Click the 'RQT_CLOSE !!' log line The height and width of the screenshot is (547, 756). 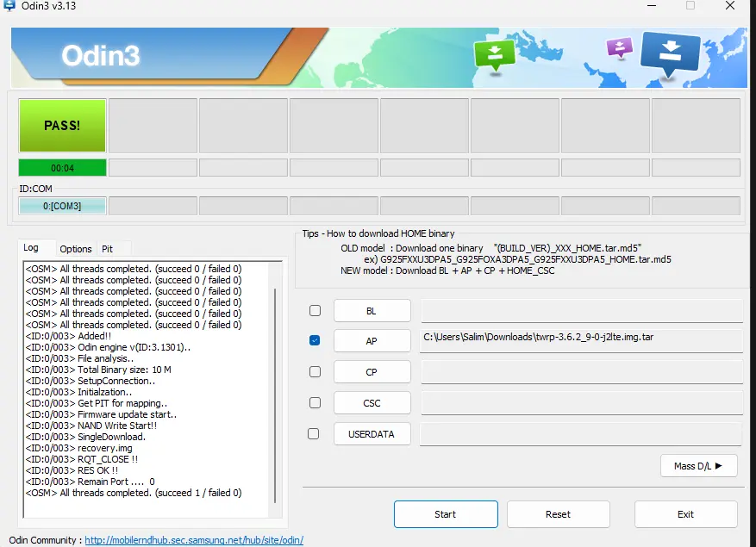click(82, 459)
